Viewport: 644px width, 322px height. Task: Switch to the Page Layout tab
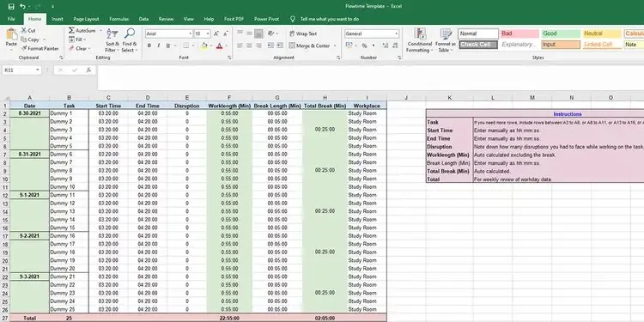[x=86, y=19]
